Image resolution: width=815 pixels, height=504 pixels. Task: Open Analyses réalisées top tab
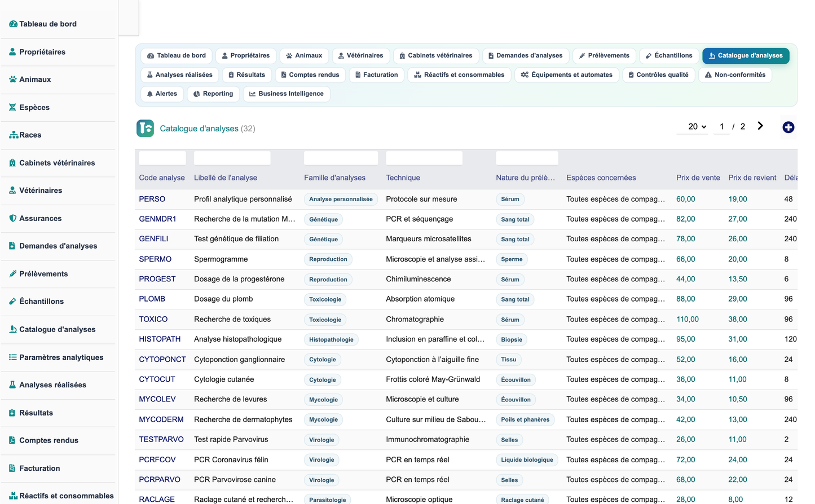point(180,75)
